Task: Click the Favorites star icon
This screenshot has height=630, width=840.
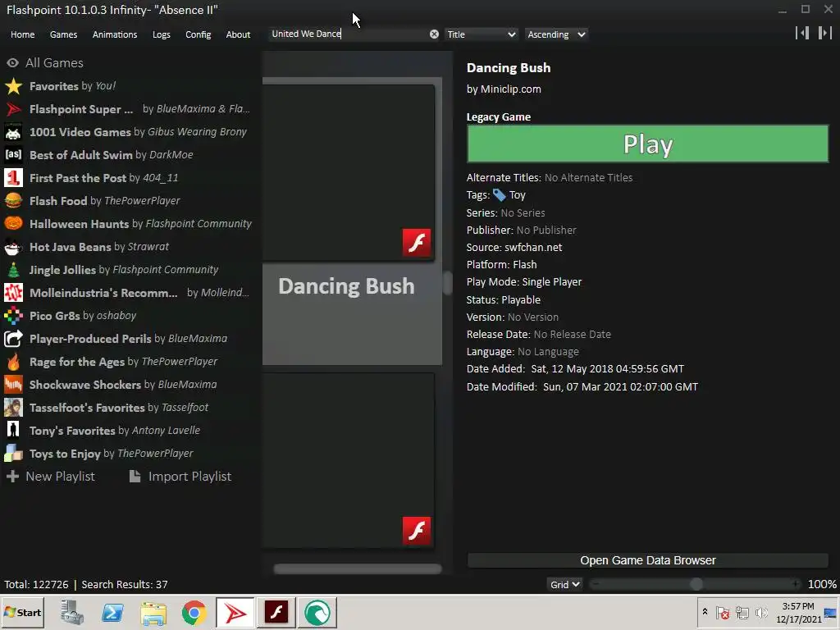Action: pos(13,86)
